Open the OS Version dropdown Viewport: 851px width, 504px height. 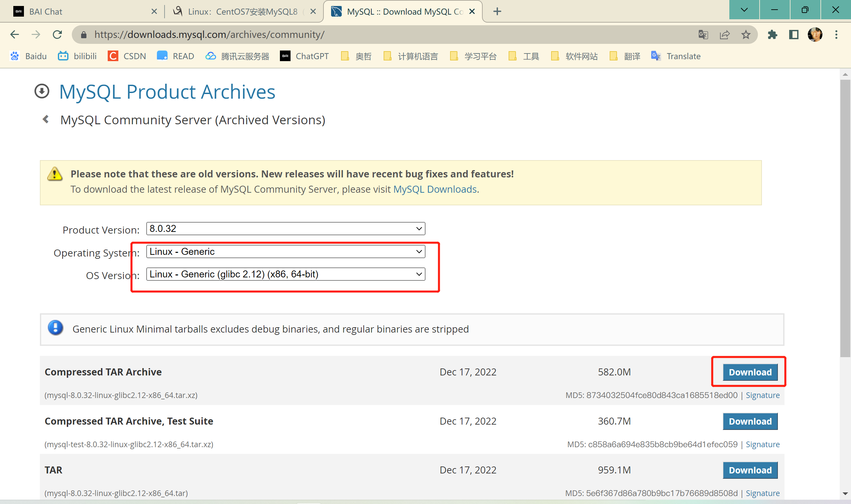pyautogui.click(x=286, y=274)
